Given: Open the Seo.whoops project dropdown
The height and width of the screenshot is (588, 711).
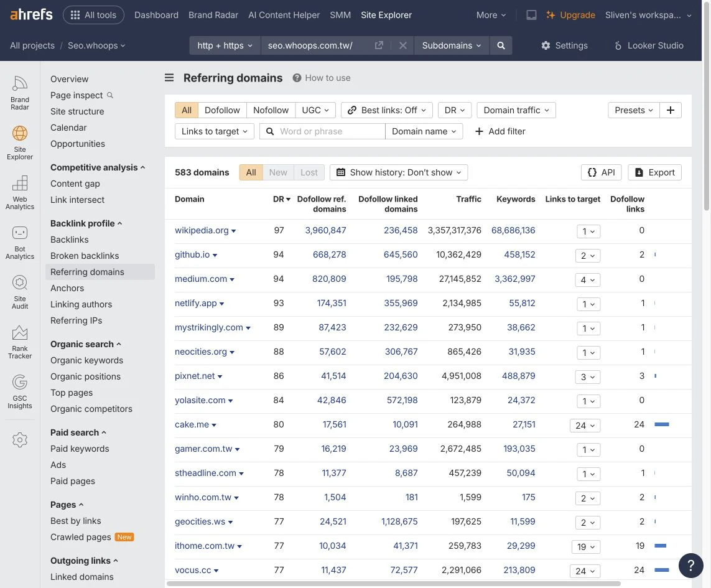Looking at the screenshot, I should pyautogui.click(x=96, y=45).
